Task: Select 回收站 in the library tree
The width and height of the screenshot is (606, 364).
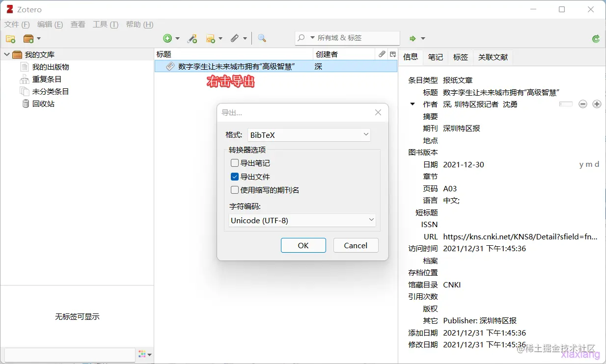Action: [43, 104]
